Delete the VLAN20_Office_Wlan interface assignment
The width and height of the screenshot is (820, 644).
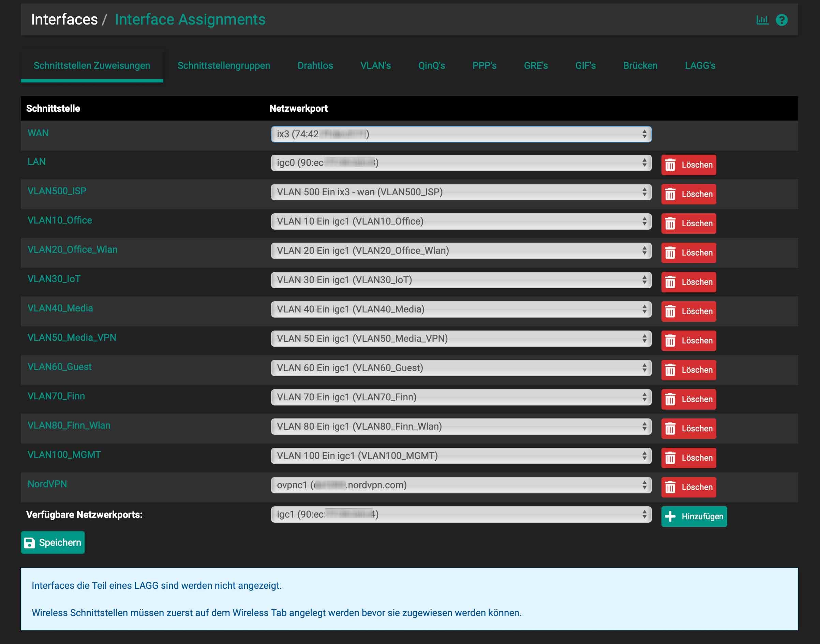click(x=688, y=252)
